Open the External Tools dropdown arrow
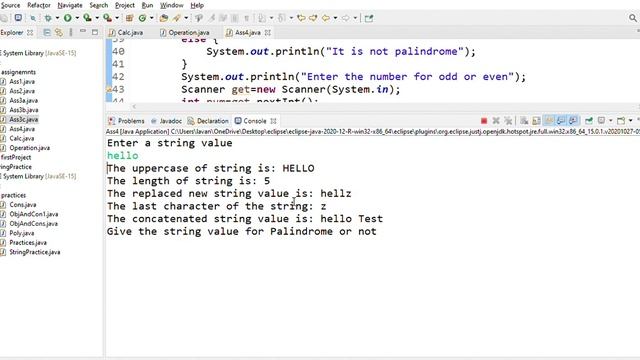The height and width of the screenshot is (360, 640). [117, 18]
